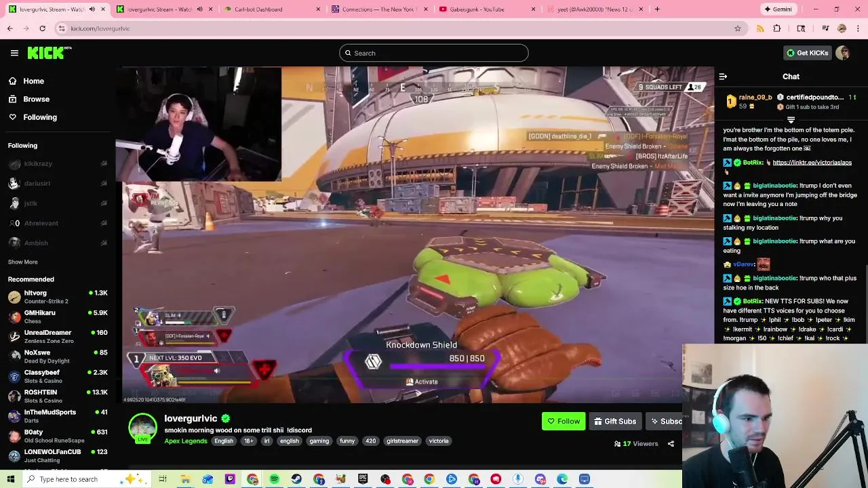Open site information icon in address bar

(62, 28)
